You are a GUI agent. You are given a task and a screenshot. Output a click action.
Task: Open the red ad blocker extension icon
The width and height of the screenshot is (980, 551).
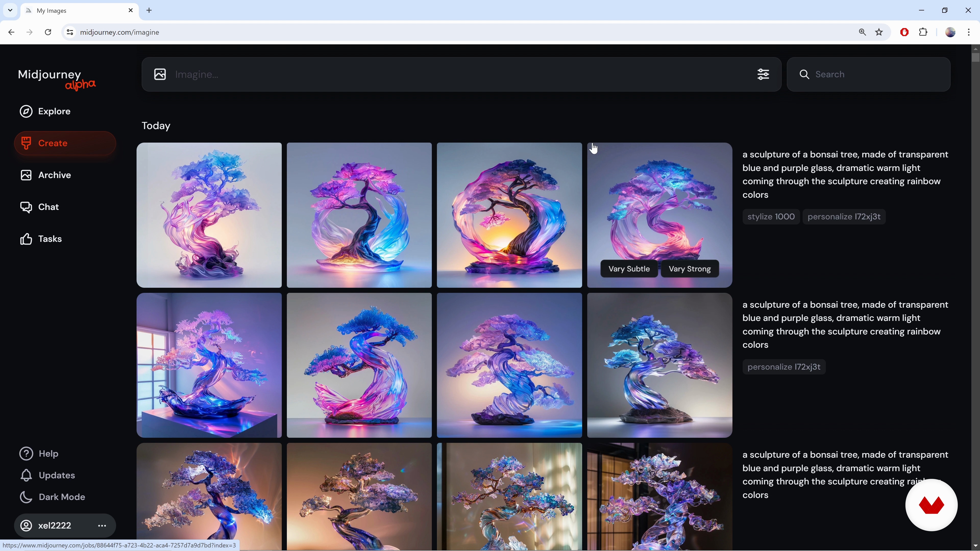905,33
